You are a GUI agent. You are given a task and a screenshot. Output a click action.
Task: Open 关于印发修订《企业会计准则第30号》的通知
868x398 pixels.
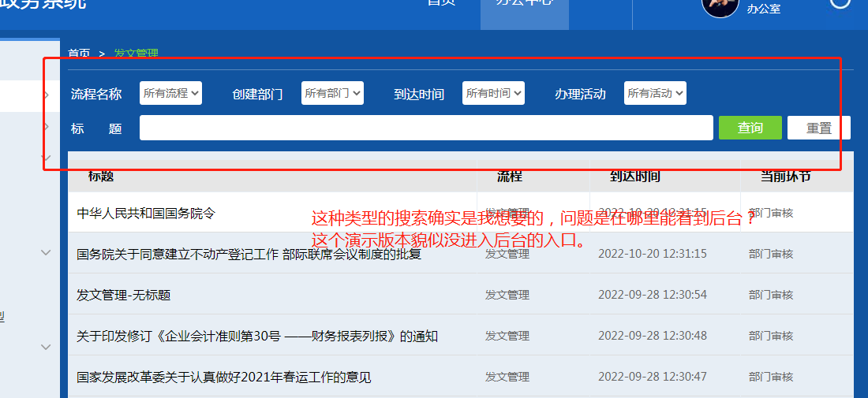257,336
